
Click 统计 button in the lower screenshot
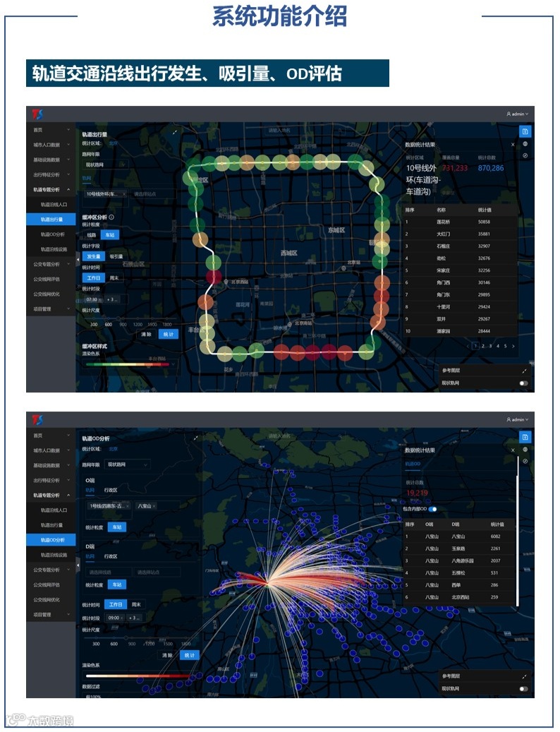pos(189,656)
